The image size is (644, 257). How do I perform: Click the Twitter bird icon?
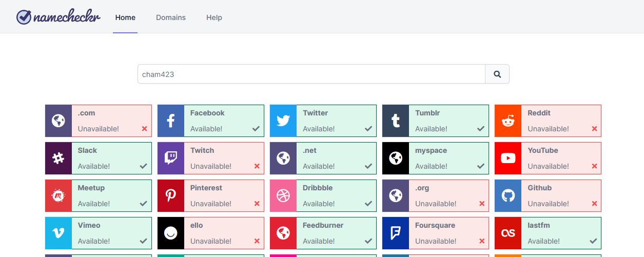click(283, 121)
